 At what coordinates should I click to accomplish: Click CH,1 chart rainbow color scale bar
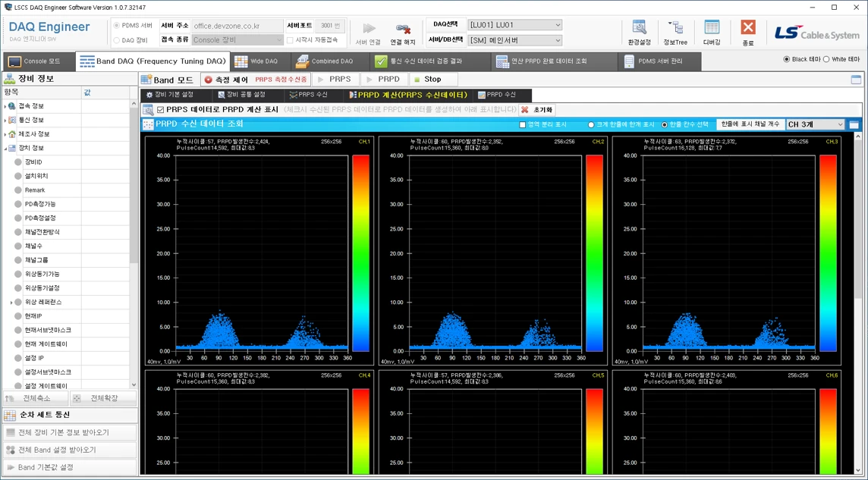[x=360, y=253]
